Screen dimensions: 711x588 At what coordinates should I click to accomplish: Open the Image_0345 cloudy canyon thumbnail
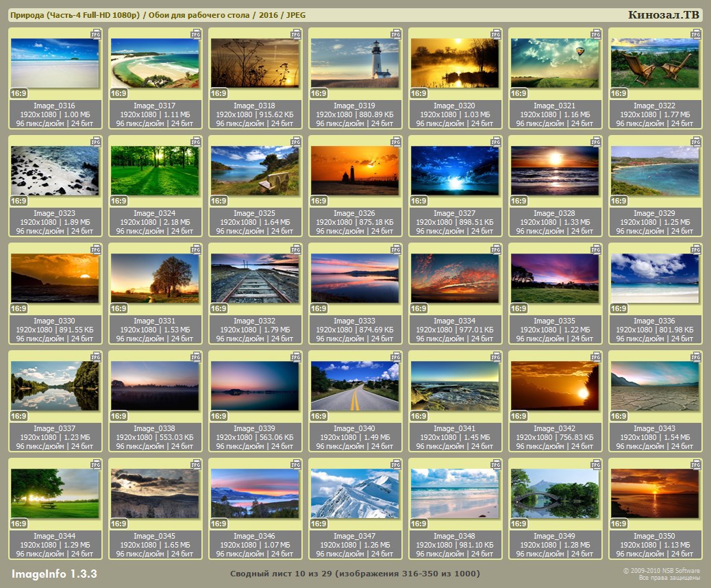pos(155,493)
